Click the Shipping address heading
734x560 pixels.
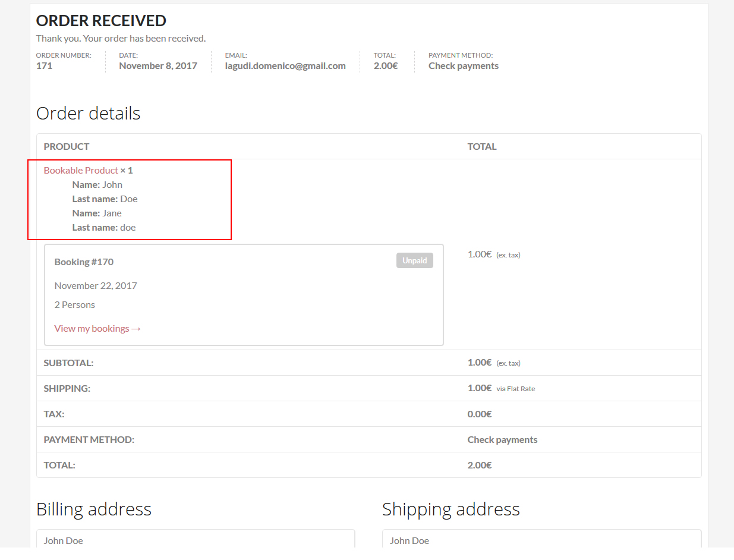[451, 509]
